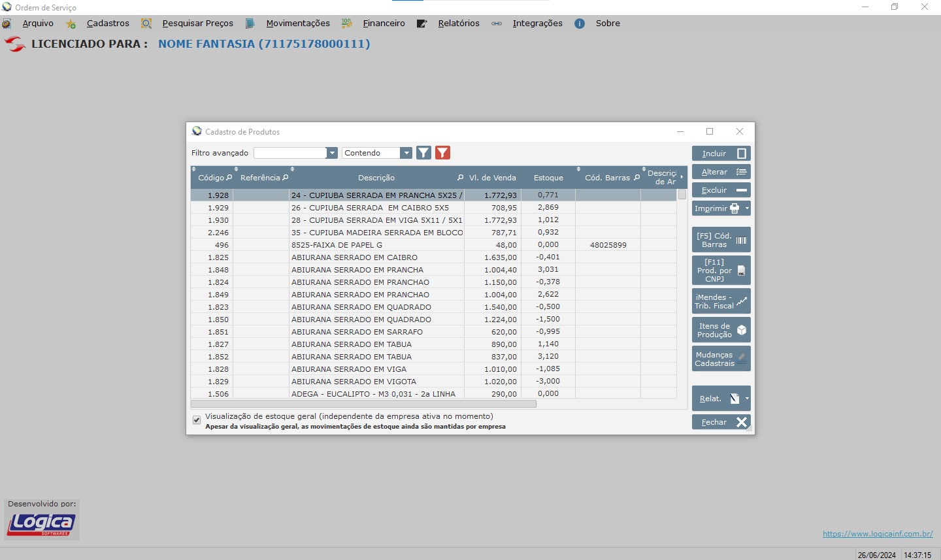The image size is (941, 560).
Task: Select the ABIURANA SERRADO EM VIGOTA row
Action: coord(354,382)
